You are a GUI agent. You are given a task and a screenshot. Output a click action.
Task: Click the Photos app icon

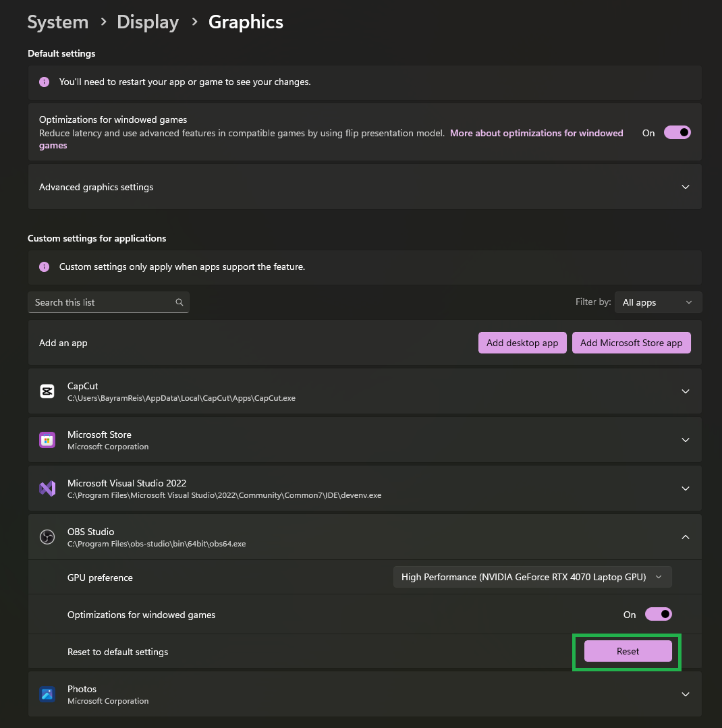tap(47, 694)
